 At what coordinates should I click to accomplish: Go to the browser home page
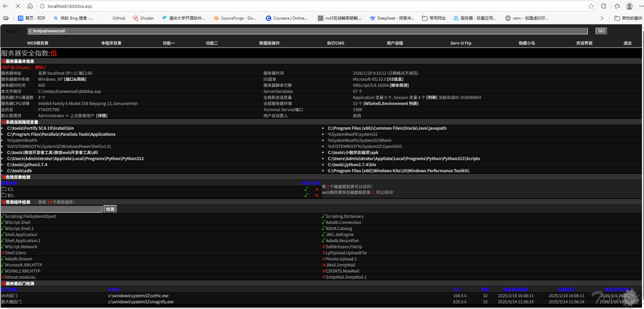[x=30, y=6]
